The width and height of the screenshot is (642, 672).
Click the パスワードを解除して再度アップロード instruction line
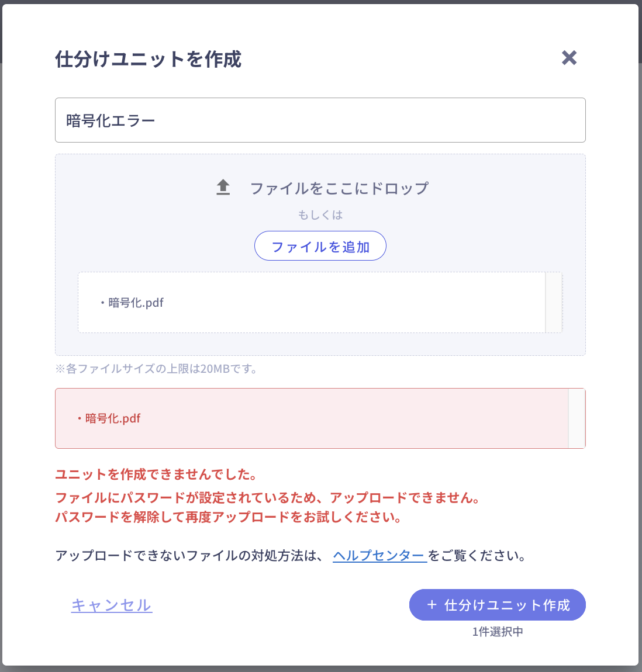pos(229,517)
